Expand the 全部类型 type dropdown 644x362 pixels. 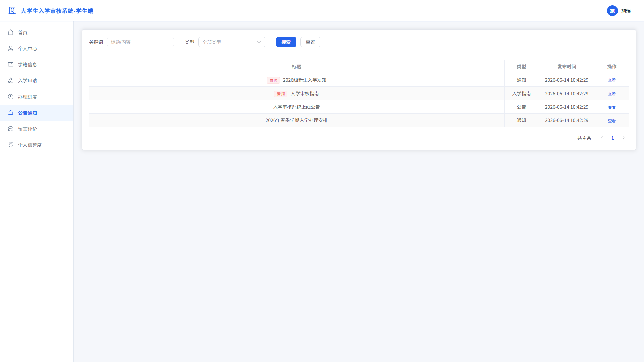coord(232,42)
